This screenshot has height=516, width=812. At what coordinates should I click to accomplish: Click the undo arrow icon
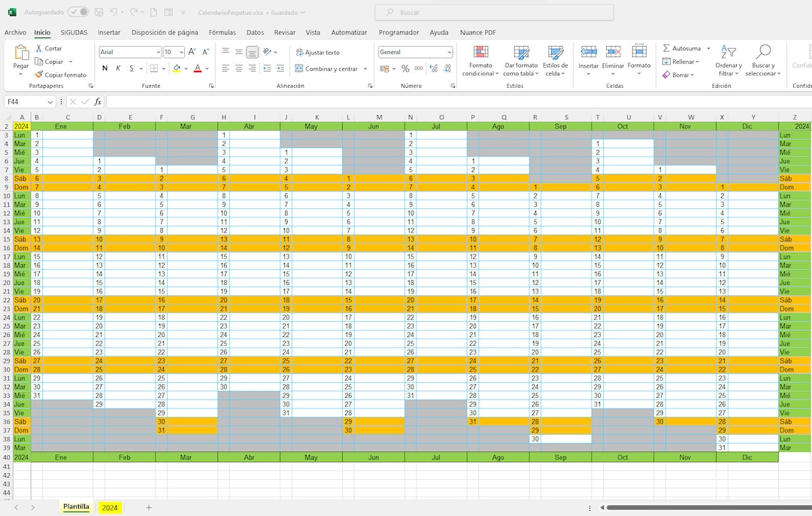tap(114, 12)
